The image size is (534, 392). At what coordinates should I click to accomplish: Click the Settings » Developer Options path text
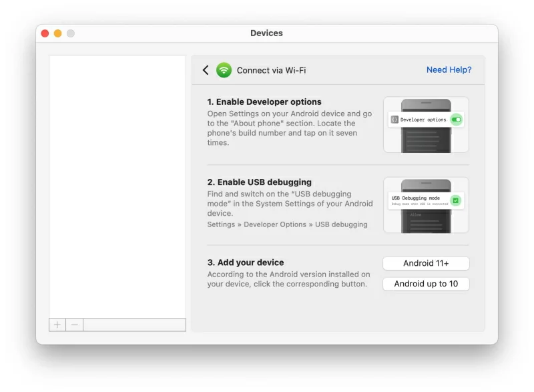coord(287,224)
